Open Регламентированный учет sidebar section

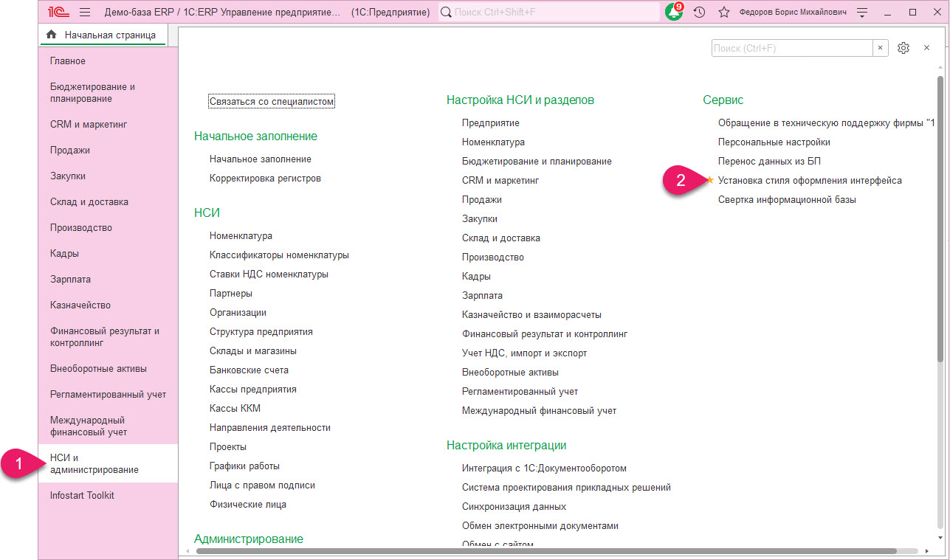pos(108,395)
